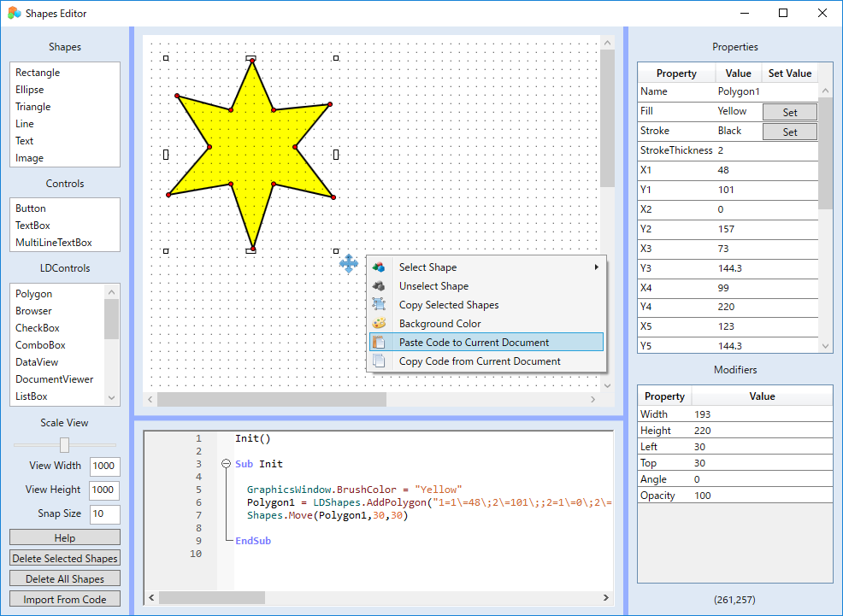Click the Scale View slider thumb
The image size is (843, 616).
[x=64, y=444]
